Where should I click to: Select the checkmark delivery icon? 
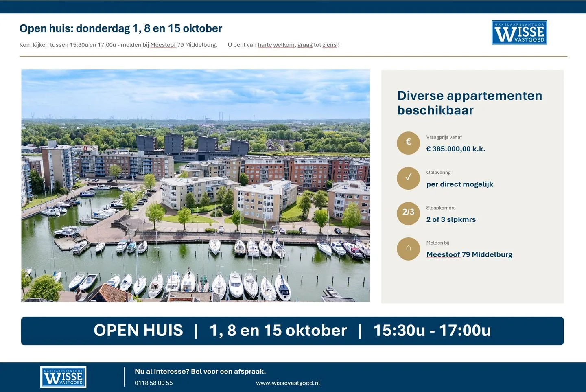(x=408, y=178)
